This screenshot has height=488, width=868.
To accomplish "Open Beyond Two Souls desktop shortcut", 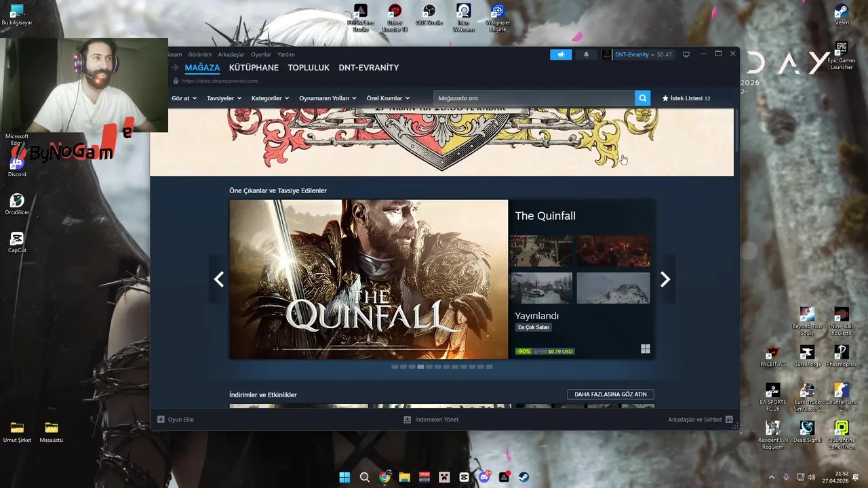I will click(807, 321).
